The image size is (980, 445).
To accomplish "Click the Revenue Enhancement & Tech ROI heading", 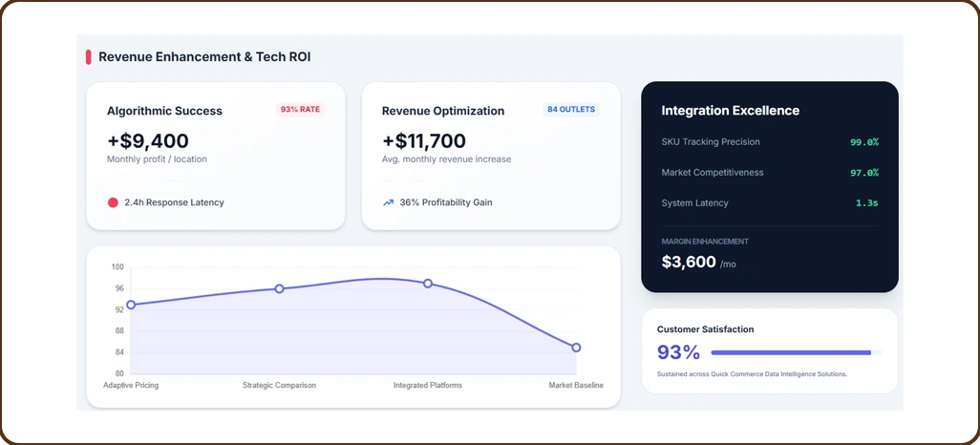I will coord(204,57).
